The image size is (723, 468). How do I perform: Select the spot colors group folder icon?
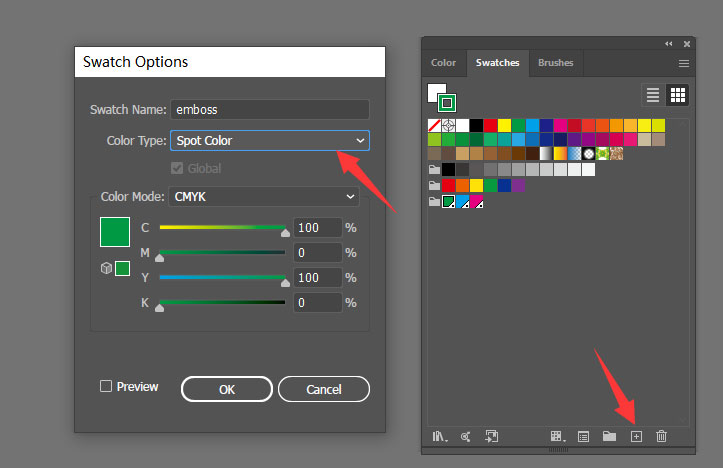[x=434, y=201]
